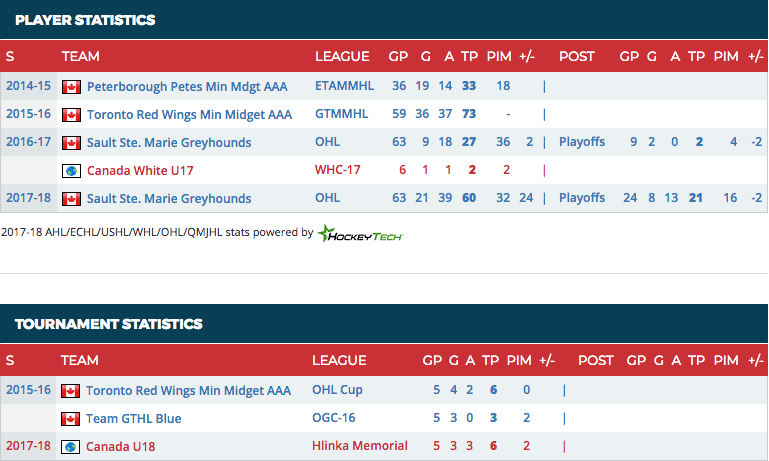Click the flag beside Team GTHL Blue
The width and height of the screenshot is (769, 461).
pos(71,419)
